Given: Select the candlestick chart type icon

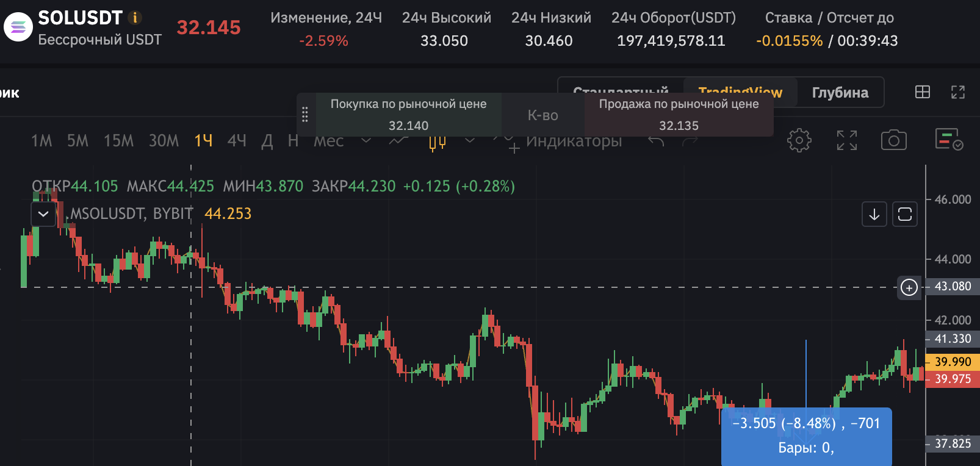Looking at the screenshot, I should (438, 142).
